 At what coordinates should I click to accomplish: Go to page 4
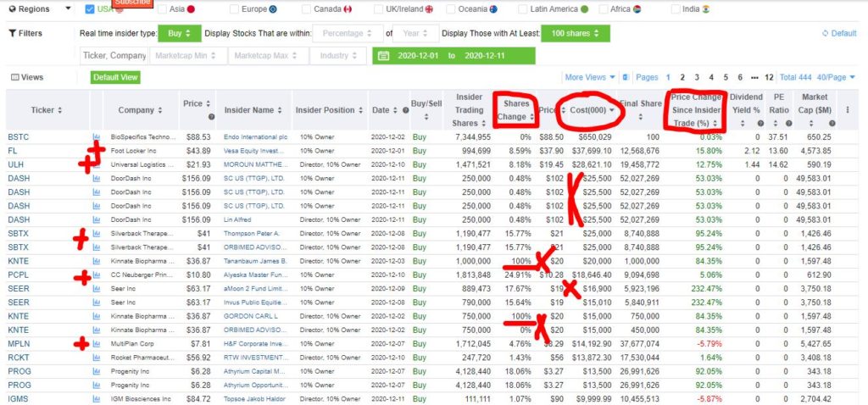tap(711, 77)
